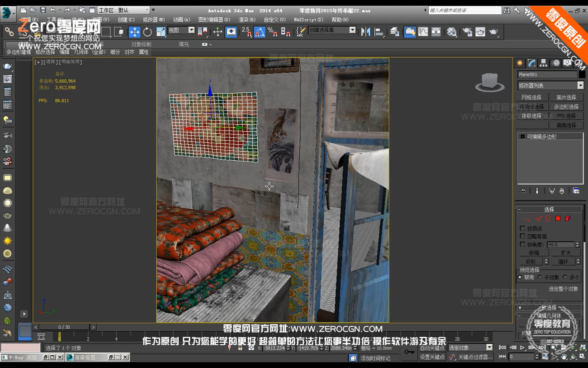588x368 pixels.
Task: Click the Pin Stack icon
Action: tap(522, 191)
